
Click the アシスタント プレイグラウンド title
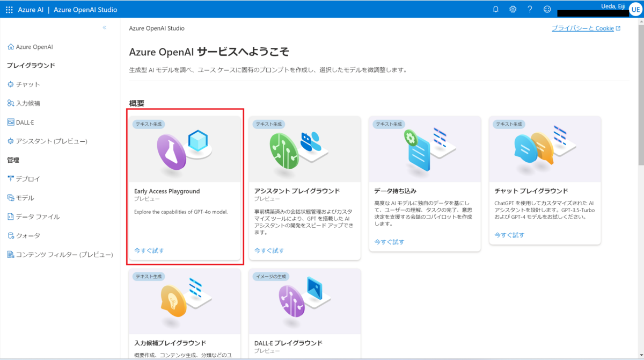(297, 191)
